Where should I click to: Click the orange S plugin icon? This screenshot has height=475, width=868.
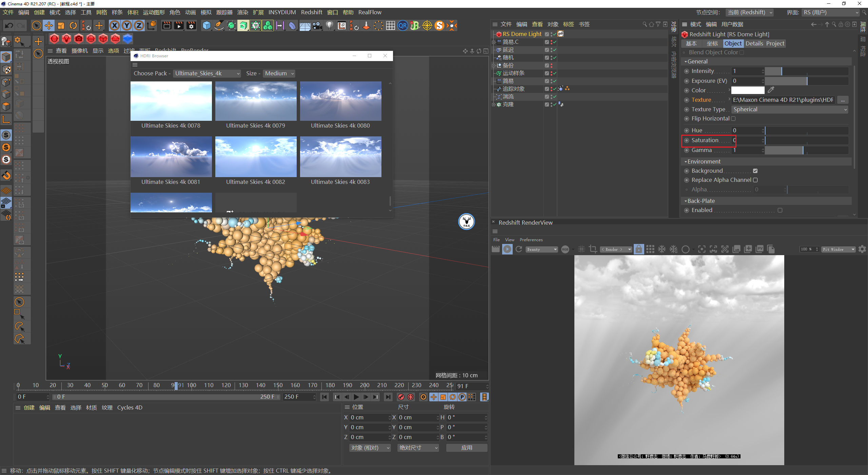pos(439,25)
